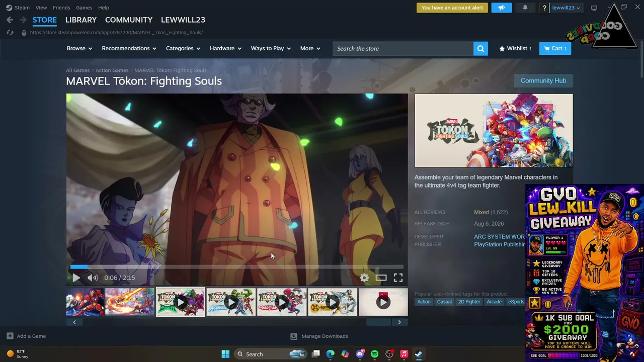Click the store search magnifier button
Screen dimensions: 644x362
(x=480, y=48)
